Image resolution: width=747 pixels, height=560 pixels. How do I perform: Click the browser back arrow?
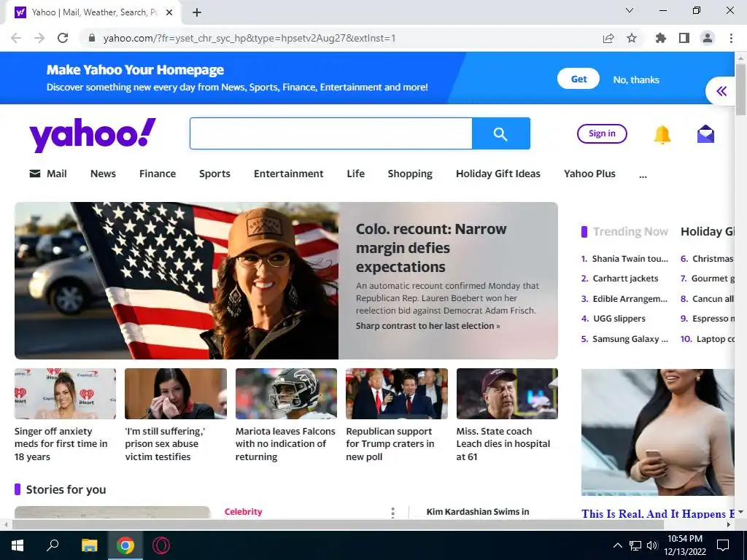(x=16, y=38)
